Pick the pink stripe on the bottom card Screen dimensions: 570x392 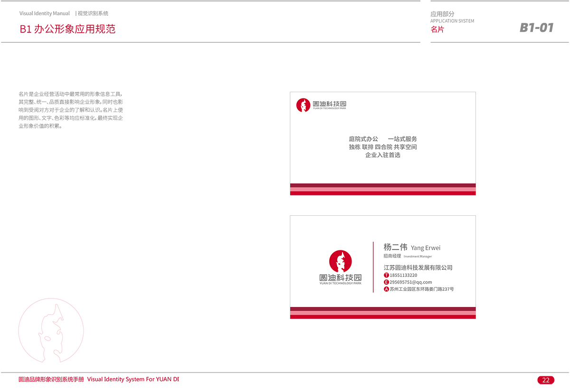pos(382,313)
